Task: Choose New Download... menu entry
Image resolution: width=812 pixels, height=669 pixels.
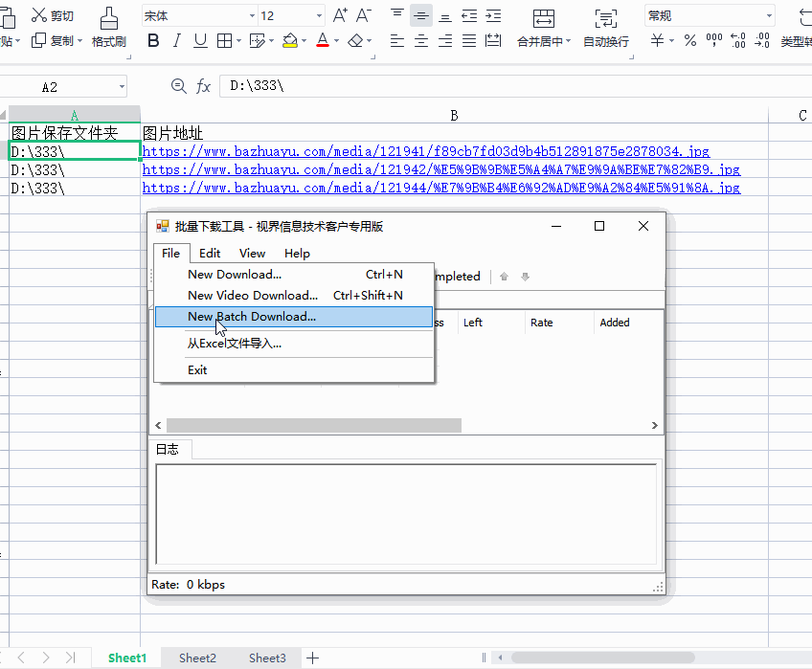Action: click(x=294, y=275)
